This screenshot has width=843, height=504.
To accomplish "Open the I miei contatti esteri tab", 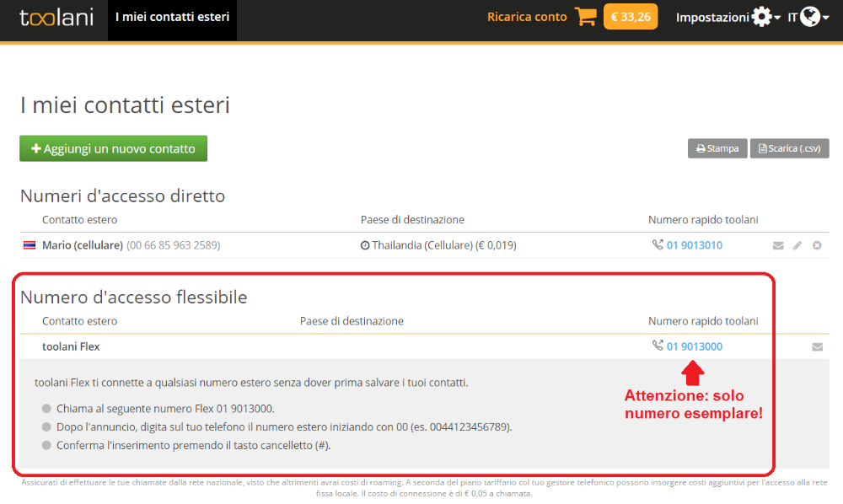I will pyautogui.click(x=172, y=20).
